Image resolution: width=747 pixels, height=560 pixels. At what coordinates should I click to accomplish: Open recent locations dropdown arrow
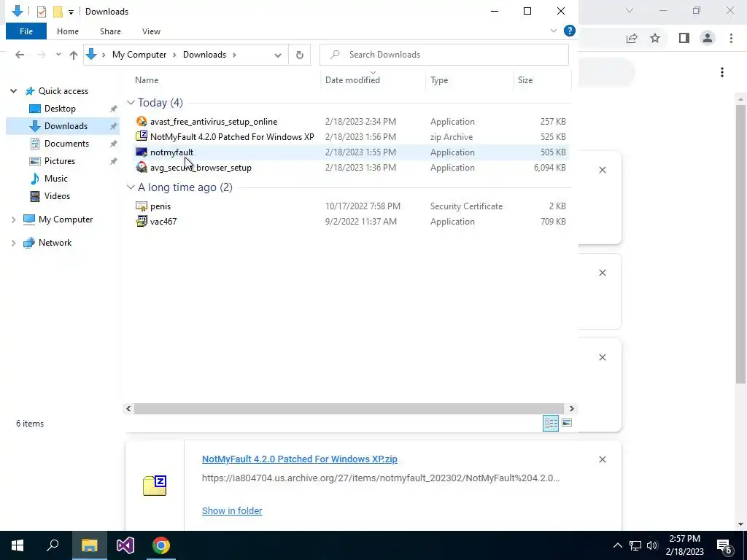pyautogui.click(x=58, y=55)
